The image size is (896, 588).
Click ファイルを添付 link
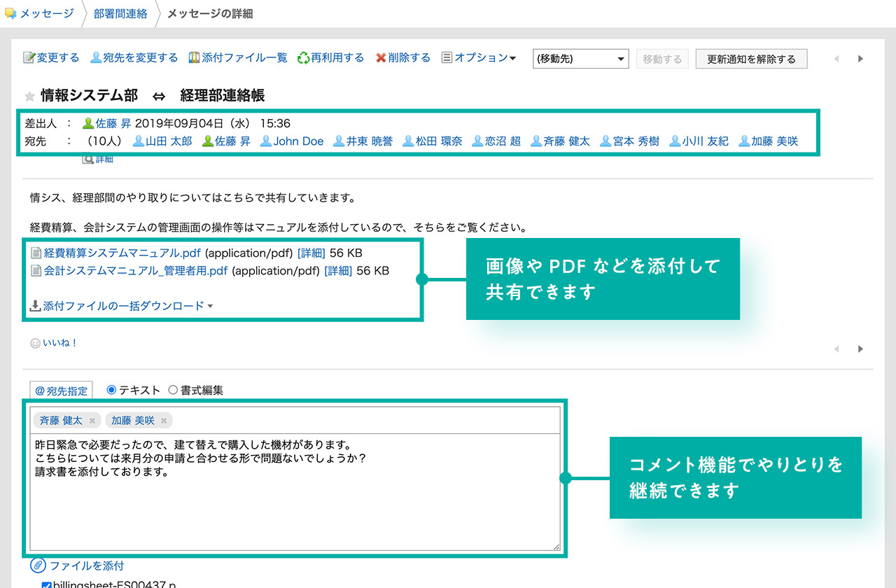[x=87, y=565]
